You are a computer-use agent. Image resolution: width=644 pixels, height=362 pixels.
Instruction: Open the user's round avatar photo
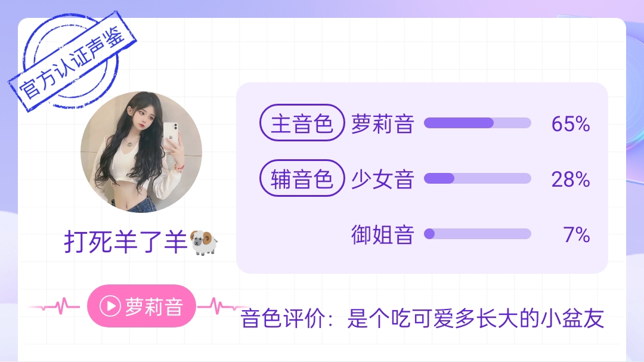coord(141,152)
